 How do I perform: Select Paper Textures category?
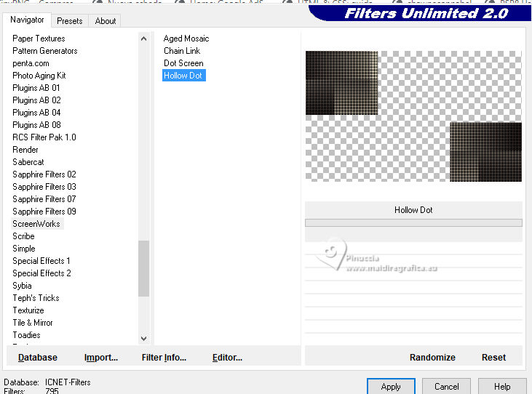click(39, 39)
